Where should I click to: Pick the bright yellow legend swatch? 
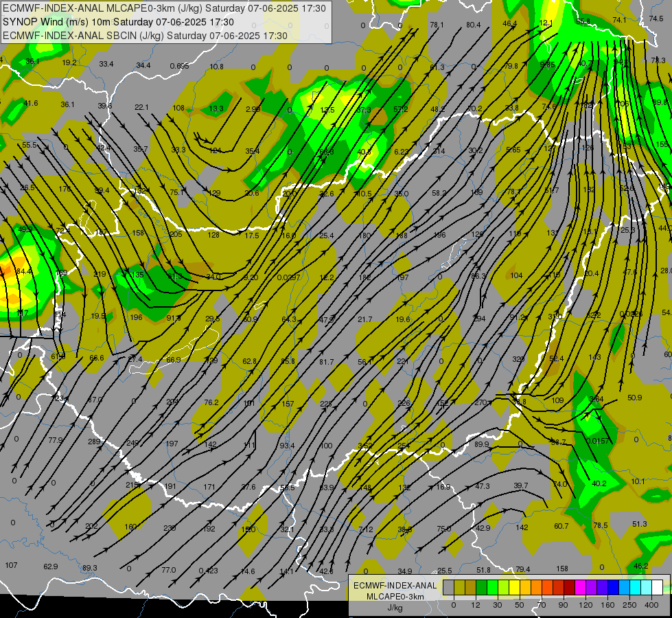[x=515, y=588]
